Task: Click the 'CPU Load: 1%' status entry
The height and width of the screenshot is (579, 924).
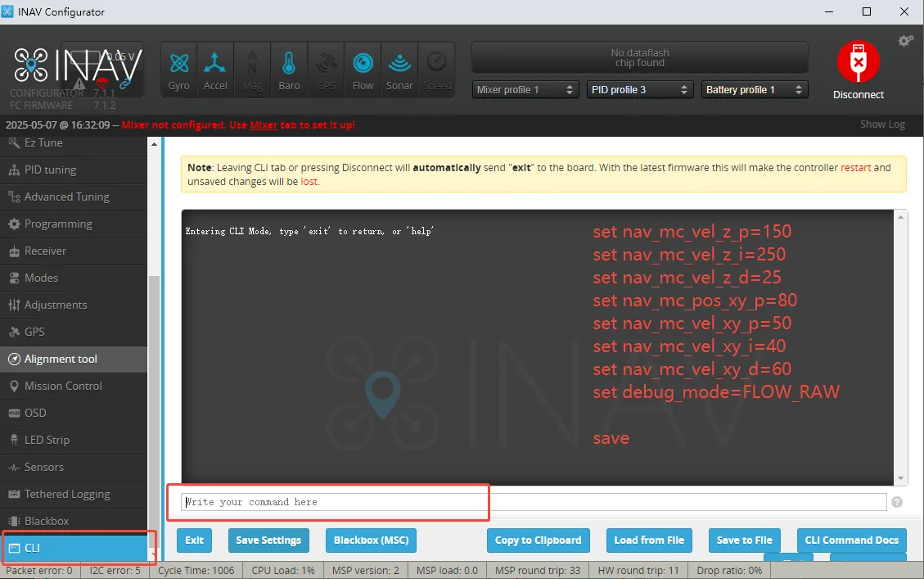Action: pyautogui.click(x=283, y=571)
